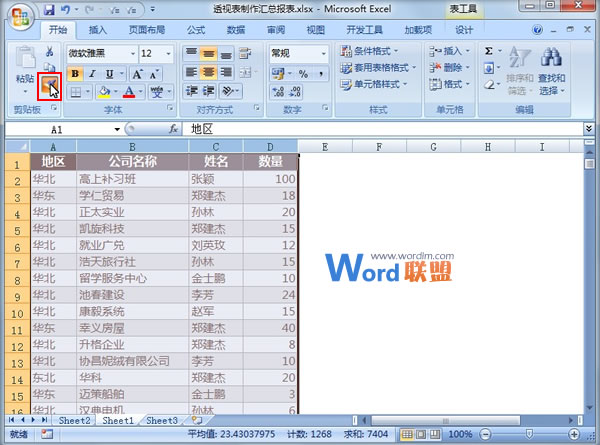The width and height of the screenshot is (600, 445).
Task: Click the Clear eraser icon
Action: pyautogui.click(x=489, y=85)
